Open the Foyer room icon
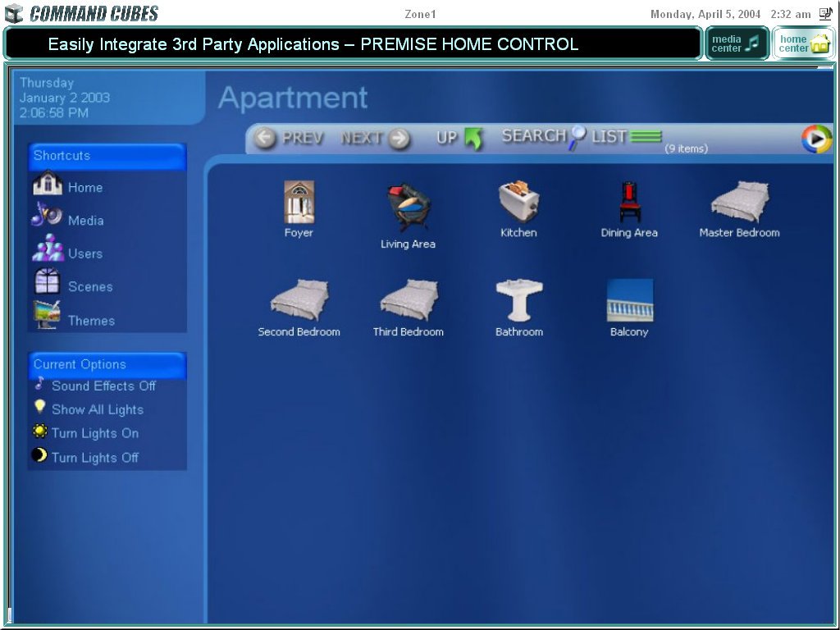 [x=299, y=203]
